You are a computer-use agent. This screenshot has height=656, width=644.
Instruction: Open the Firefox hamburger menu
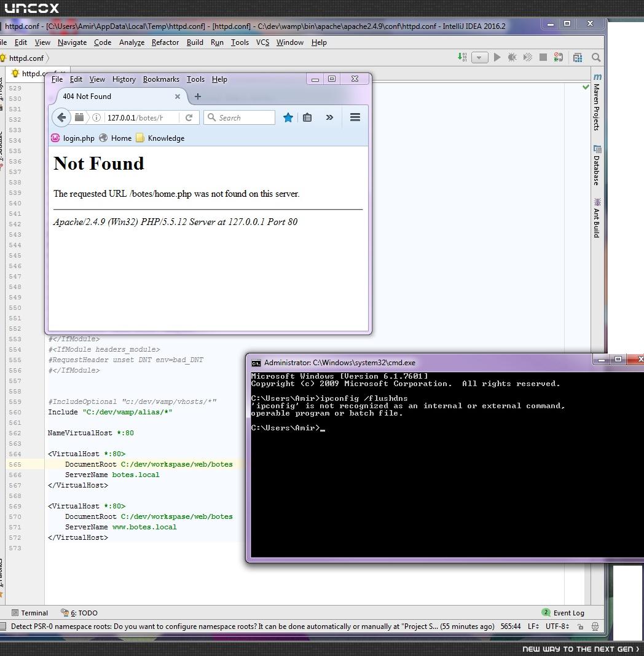pos(355,117)
